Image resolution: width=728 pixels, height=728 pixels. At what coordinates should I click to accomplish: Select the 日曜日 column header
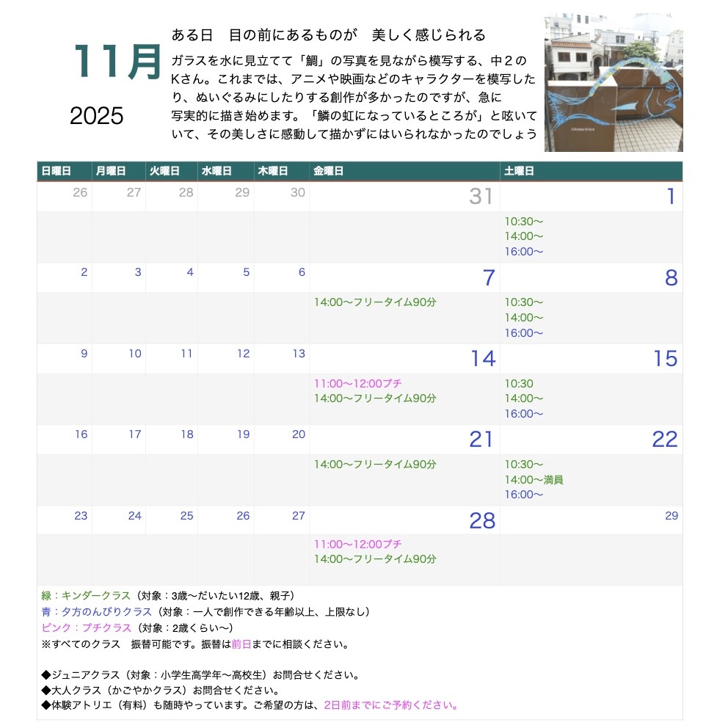click(x=57, y=171)
